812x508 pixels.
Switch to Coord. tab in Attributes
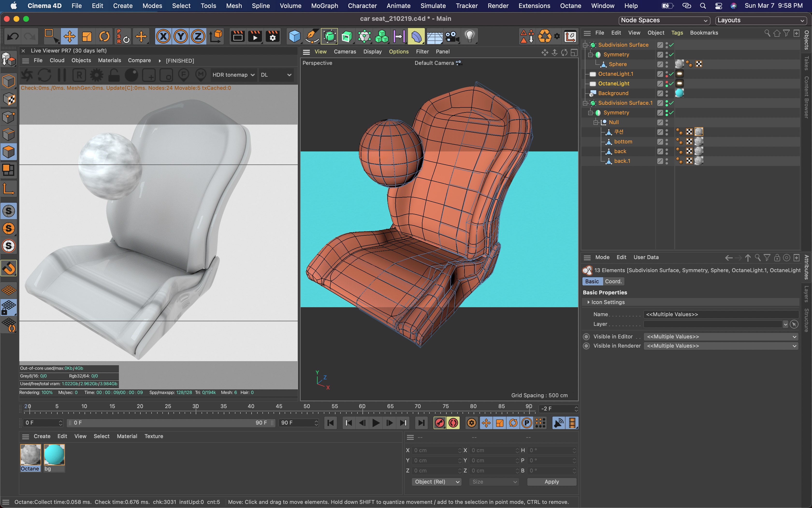[x=613, y=282]
